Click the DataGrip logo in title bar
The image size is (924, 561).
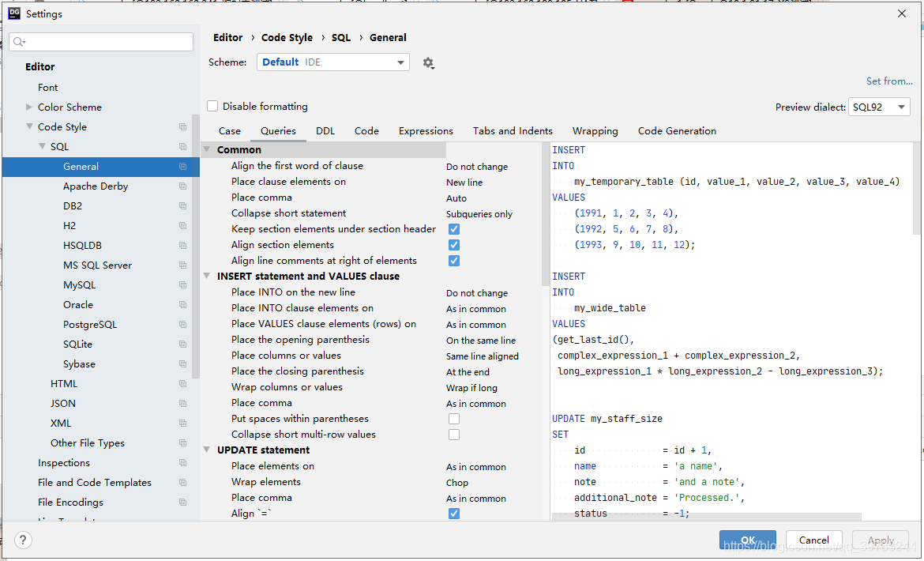point(14,13)
